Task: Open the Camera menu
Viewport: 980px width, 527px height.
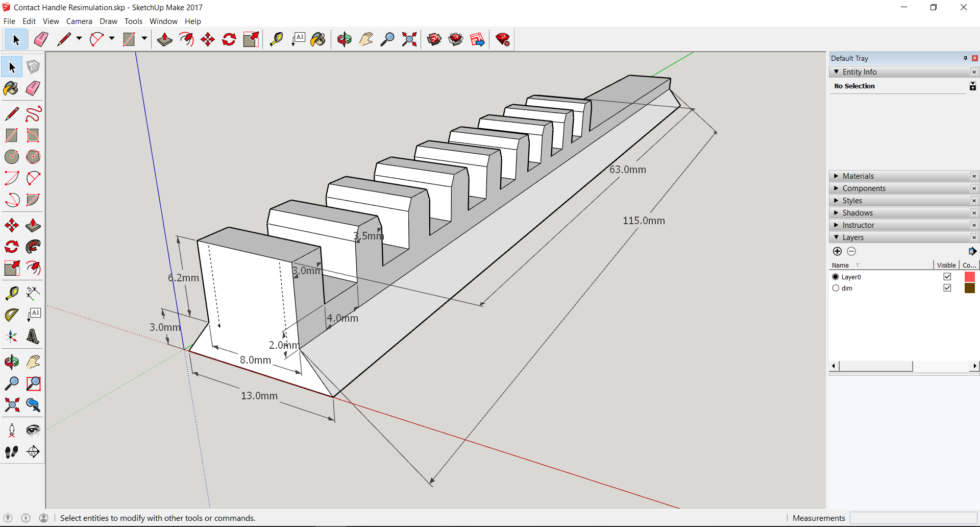Action: [79, 21]
